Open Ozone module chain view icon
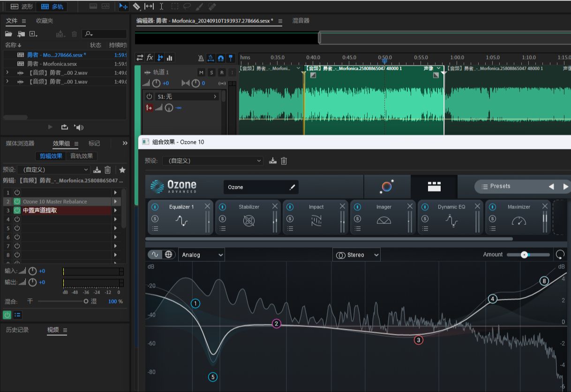571x392 pixels. pyautogui.click(x=434, y=186)
